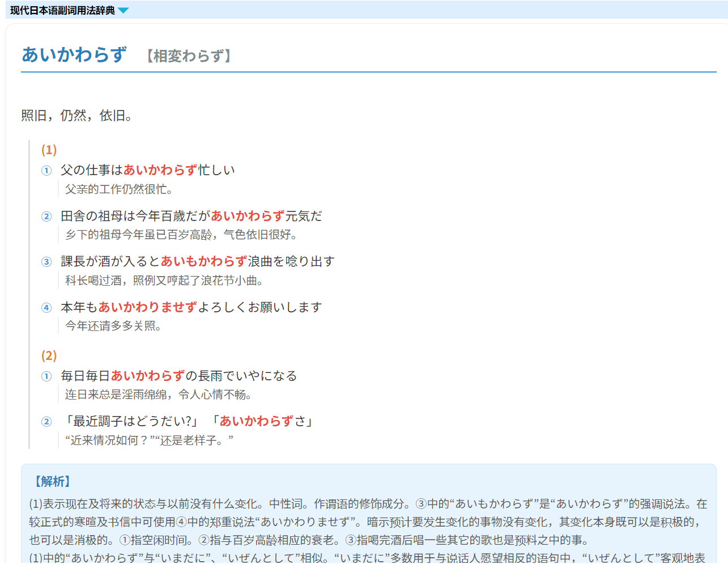Screen dimensions: 728x564
Task: Click the translation 连日来总是淫雨绵绵
Action: [x=158, y=395]
